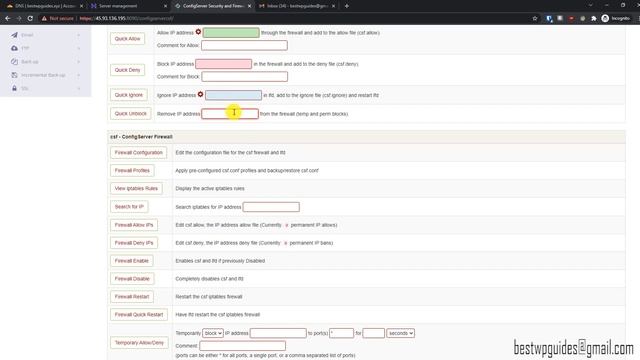Focus the Remove IP address field
Image resolution: width=640 pixels, height=360 pixels.
230,113
